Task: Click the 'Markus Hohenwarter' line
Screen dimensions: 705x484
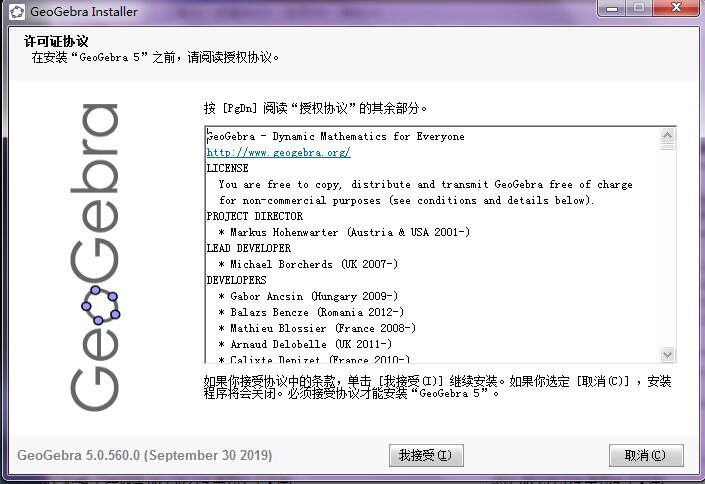Action: [x=344, y=232]
